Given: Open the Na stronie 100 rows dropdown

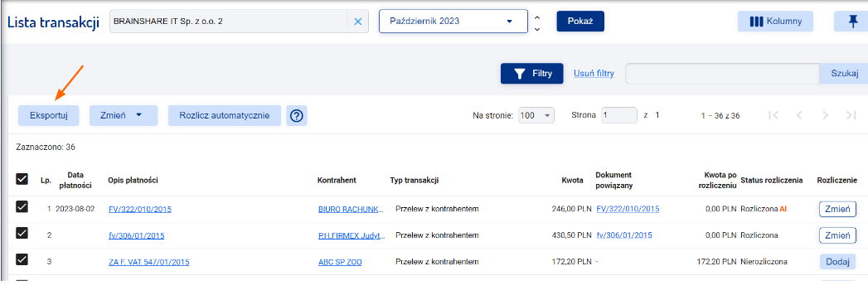Looking at the screenshot, I should pyautogui.click(x=536, y=115).
